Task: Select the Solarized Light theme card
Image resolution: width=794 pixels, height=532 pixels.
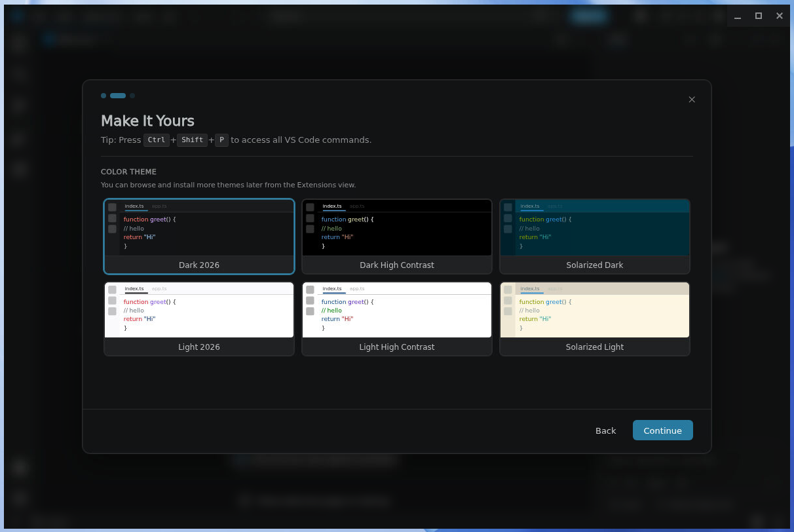Action: [595, 318]
